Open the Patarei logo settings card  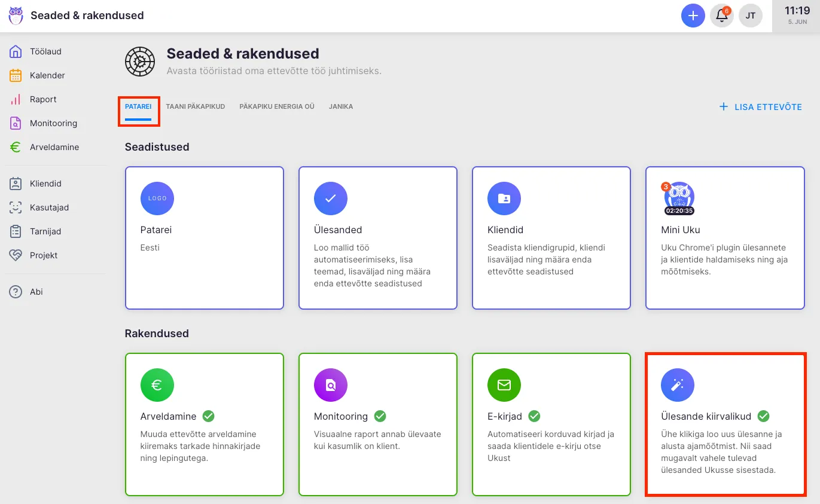[204, 237]
